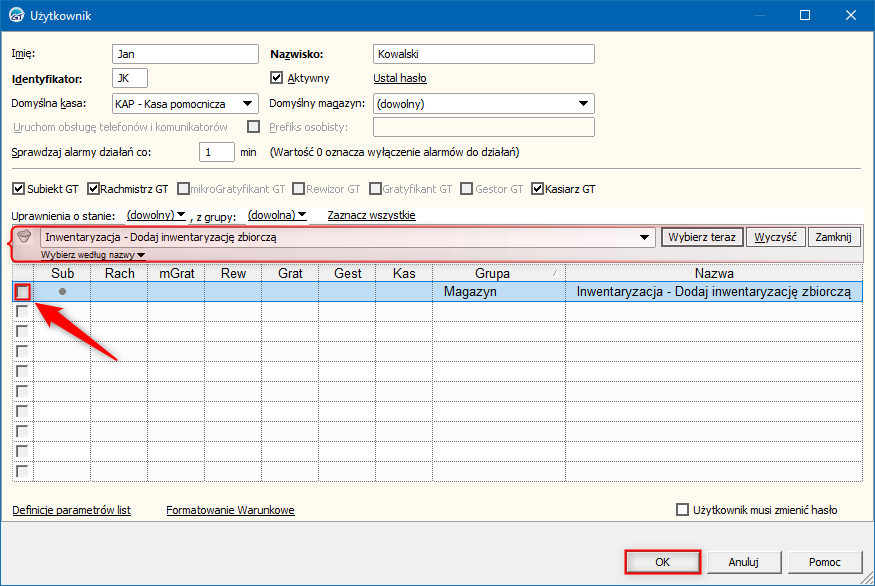Image resolution: width=875 pixels, height=586 pixels.
Task: Click the Wybierz teraz button
Action: coord(702,237)
